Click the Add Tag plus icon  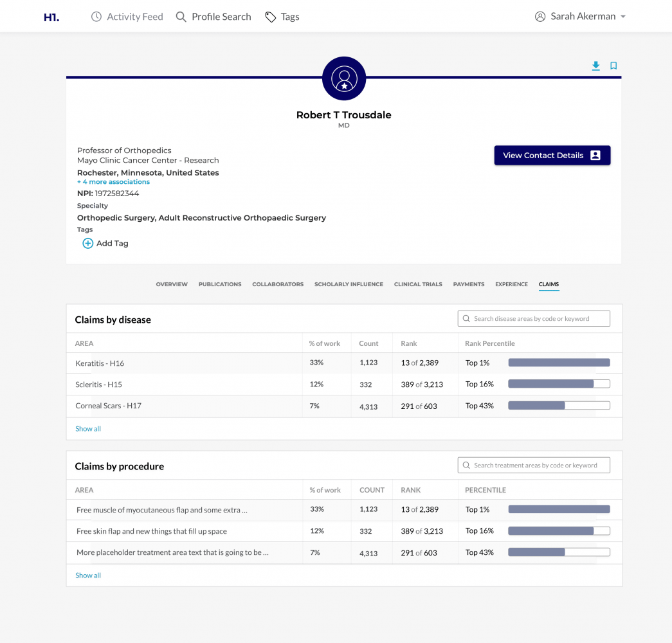[x=88, y=244]
